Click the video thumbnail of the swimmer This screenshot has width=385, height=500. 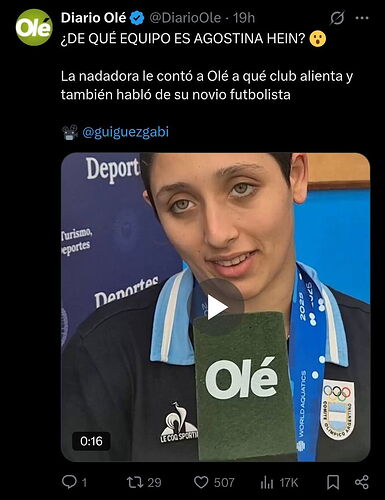(x=215, y=307)
